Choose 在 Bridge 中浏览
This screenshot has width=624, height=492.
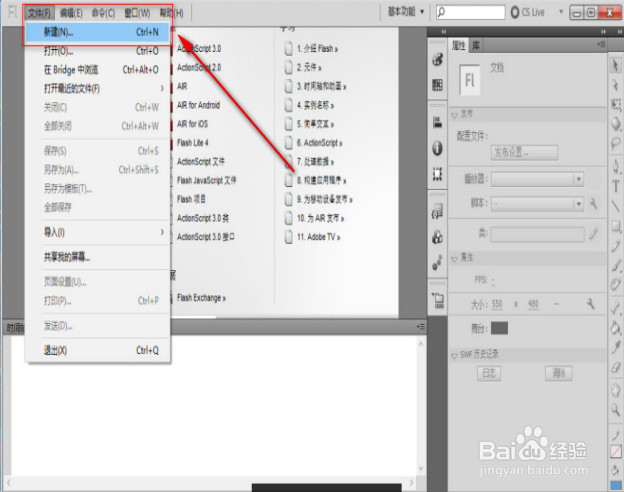98,70
